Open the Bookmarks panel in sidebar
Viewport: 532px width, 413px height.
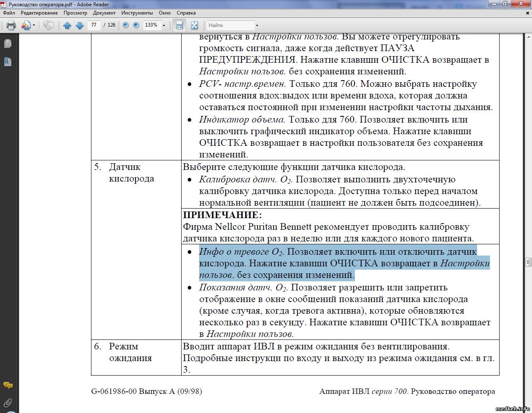click(7, 62)
